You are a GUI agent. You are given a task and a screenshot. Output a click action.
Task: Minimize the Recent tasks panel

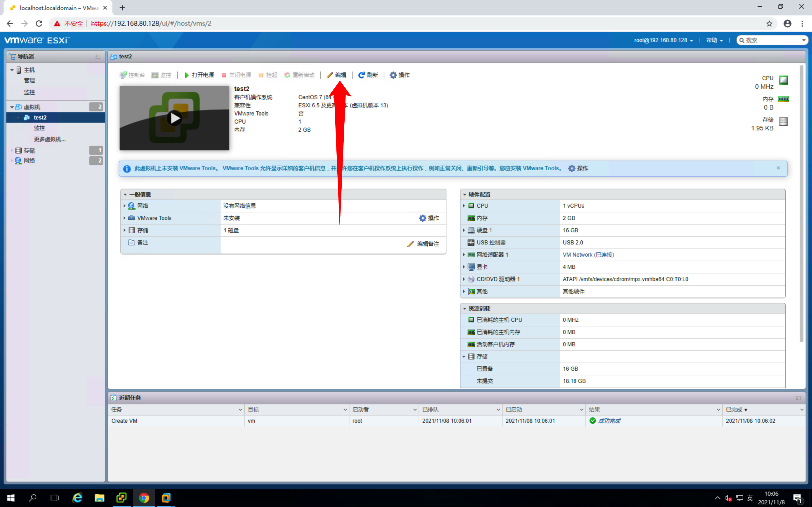point(798,398)
